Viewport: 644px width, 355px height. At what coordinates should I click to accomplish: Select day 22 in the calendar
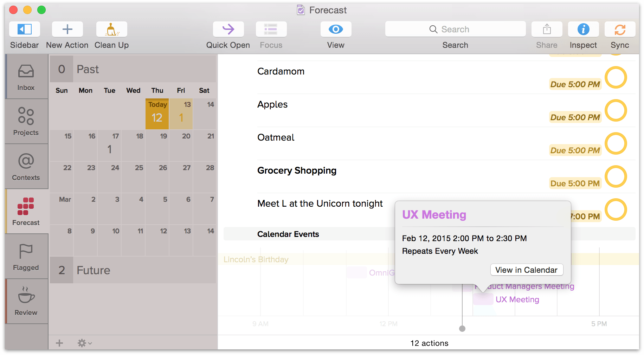(62, 177)
